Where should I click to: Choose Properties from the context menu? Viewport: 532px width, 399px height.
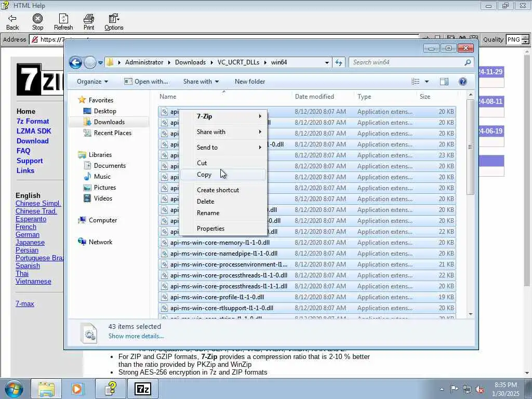pos(223,229)
